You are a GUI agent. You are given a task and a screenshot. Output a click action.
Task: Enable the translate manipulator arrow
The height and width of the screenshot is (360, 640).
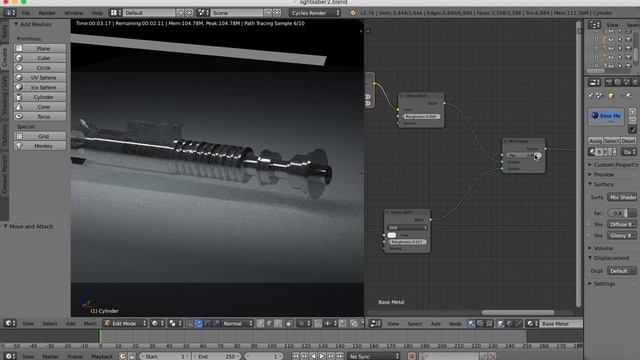[198, 324]
